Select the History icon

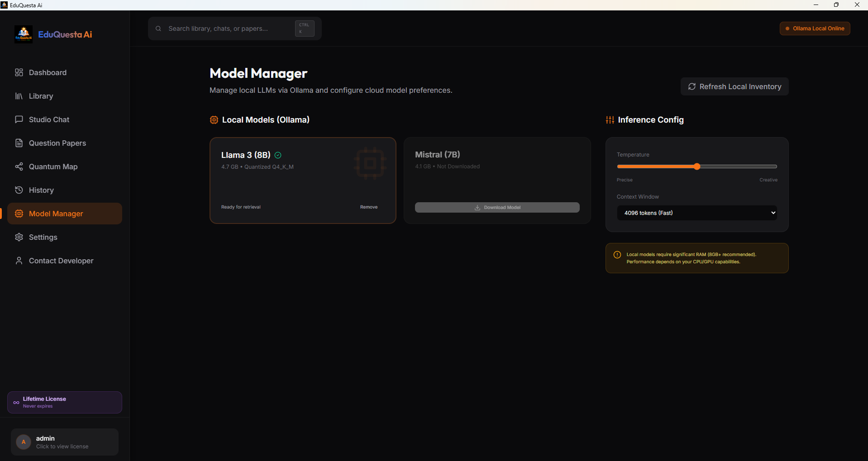(19, 190)
